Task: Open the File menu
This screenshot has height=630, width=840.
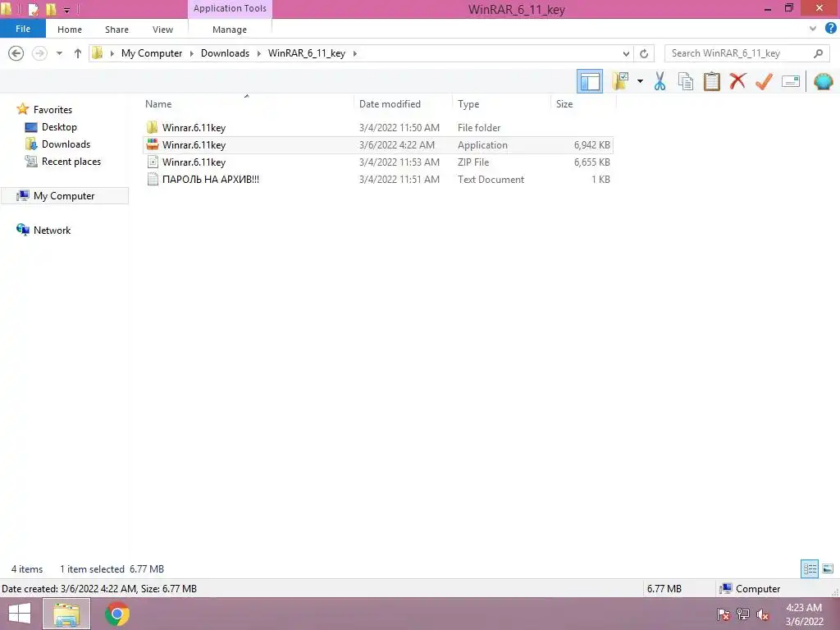Action: click(23, 29)
